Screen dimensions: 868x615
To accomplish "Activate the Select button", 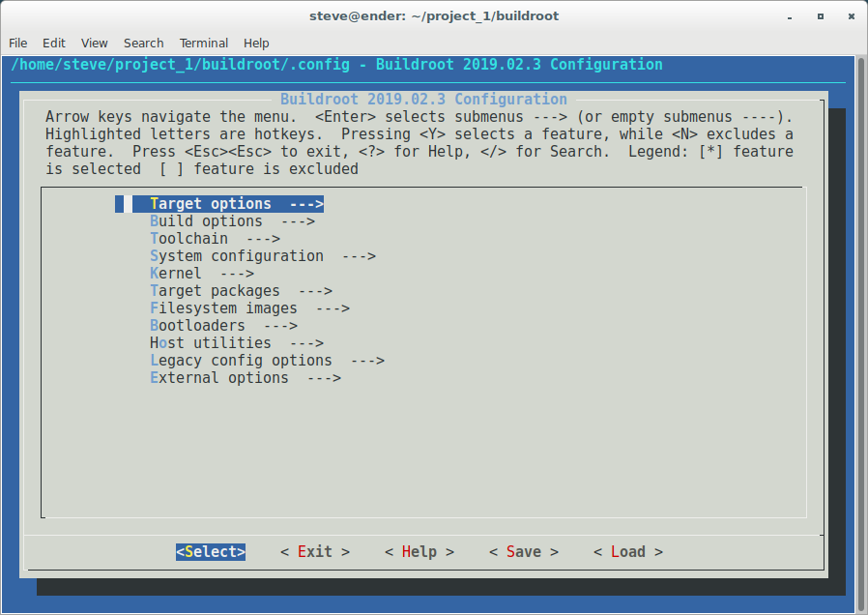I will pos(210,551).
